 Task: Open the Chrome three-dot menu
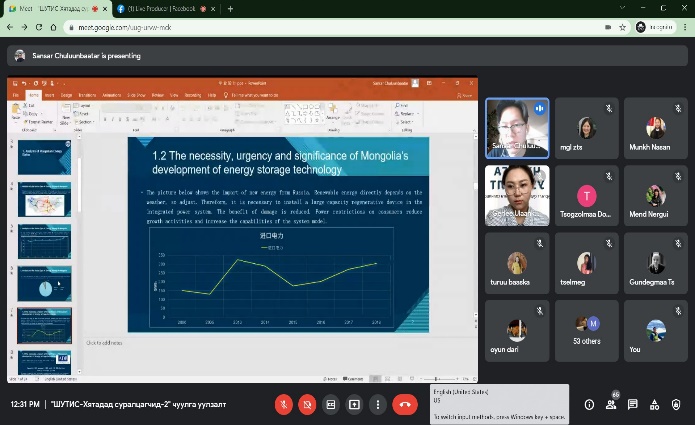pos(685,27)
